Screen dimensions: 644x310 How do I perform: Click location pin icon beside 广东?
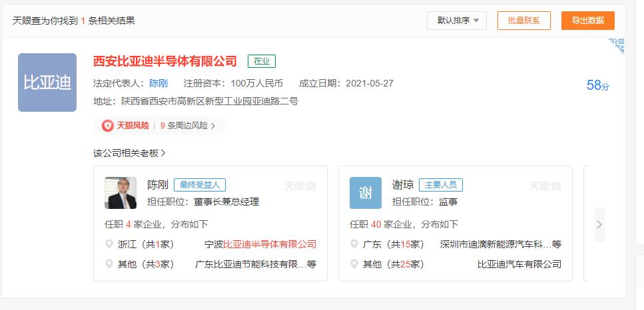click(354, 244)
